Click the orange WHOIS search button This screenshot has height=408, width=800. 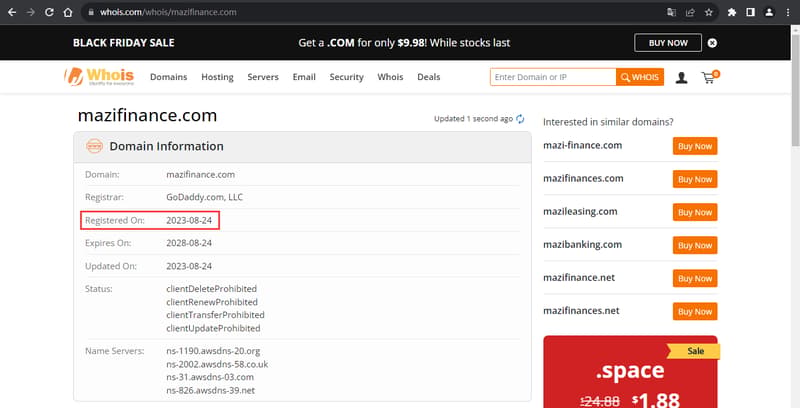point(640,77)
